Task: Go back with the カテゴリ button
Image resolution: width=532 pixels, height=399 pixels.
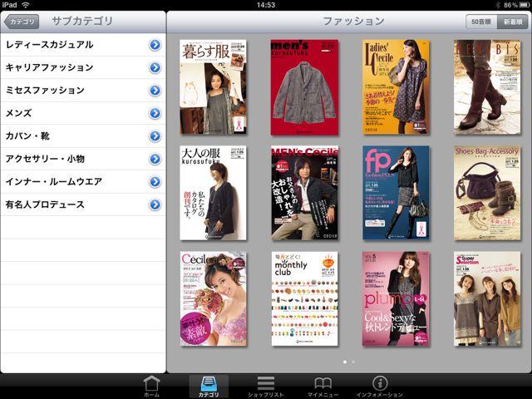Action: pyautogui.click(x=22, y=22)
